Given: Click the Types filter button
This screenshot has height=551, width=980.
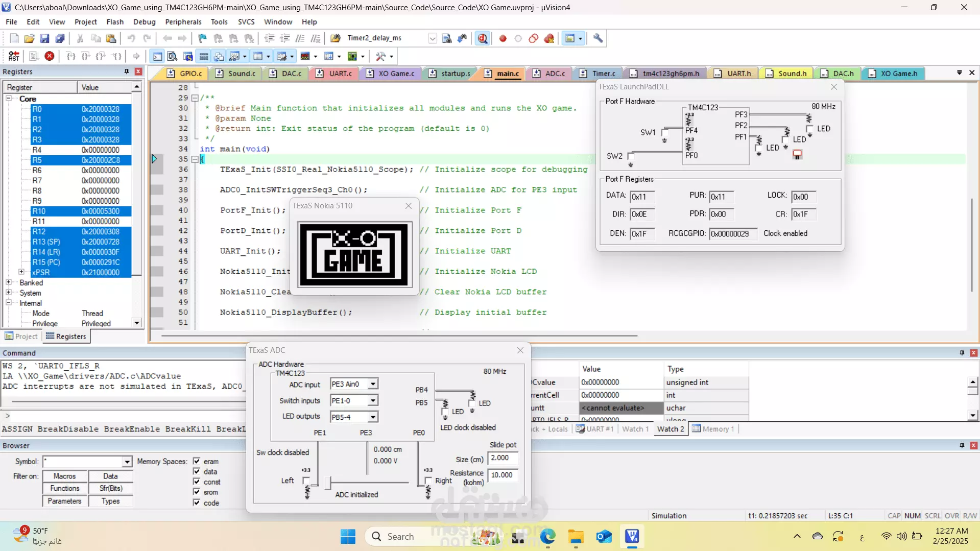Looking at the screenshot, I should pyautogui.click(x=111, y=501).
